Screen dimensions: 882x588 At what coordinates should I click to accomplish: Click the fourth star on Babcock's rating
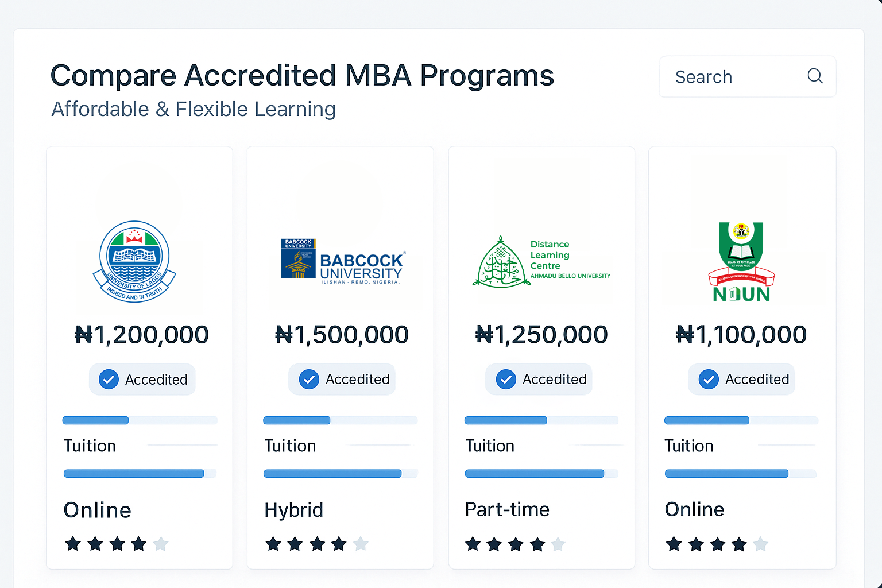(339, 544)
